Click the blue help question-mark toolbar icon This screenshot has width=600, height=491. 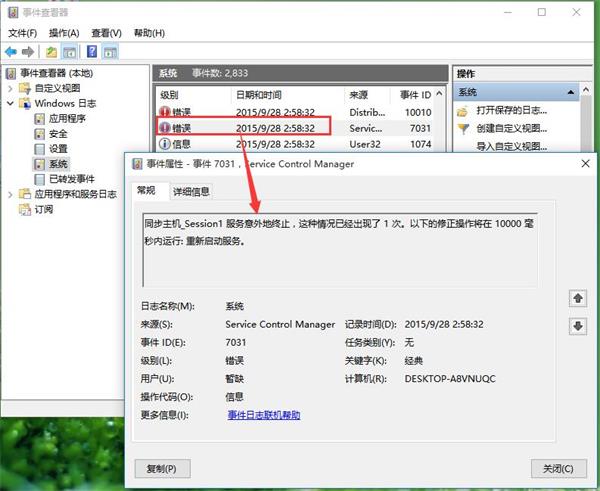(91, 51)
